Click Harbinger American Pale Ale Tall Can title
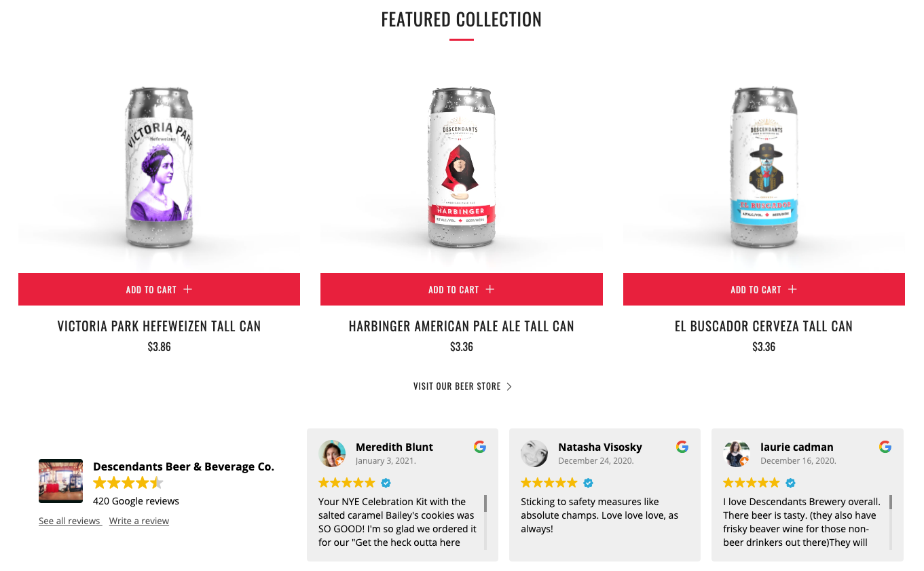The height and width of the screenshot is (571, 924). pyautogui.click(x=461, y=327)
